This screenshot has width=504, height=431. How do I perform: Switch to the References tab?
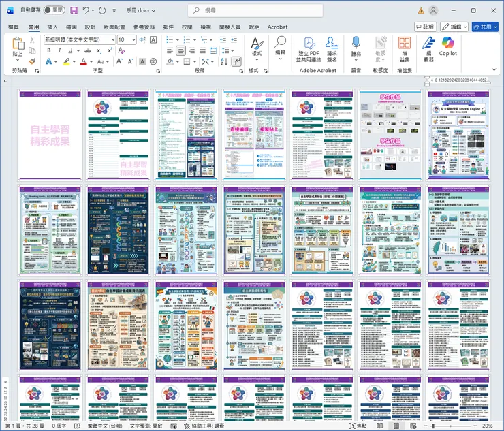point(144,27)
